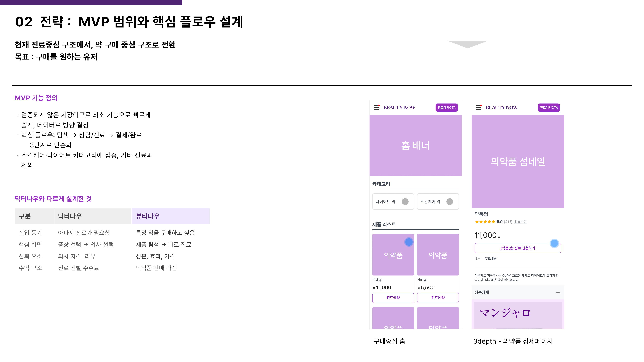Click the text 증상 선택 → 의사 선택
Screen dimensions: 644x362
click(x=86, y=245)
